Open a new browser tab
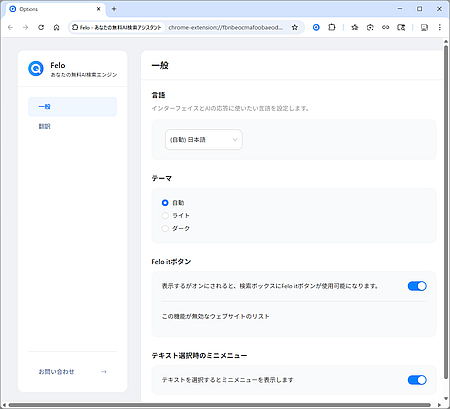The image size is (450, 409). [114, 9]
